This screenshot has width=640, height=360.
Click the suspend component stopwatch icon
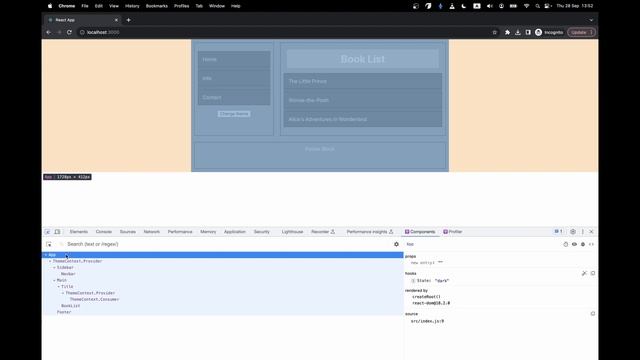tap(566, 244)
